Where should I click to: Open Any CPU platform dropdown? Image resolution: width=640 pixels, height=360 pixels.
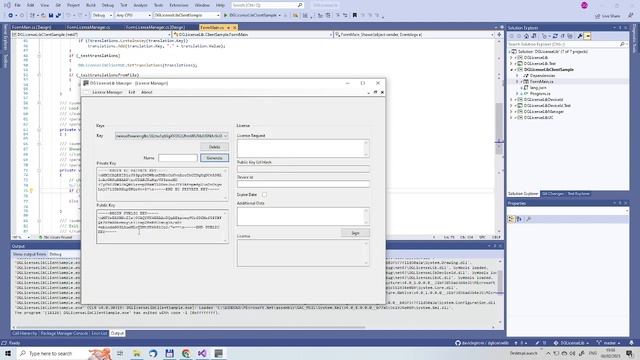point(133,15)
